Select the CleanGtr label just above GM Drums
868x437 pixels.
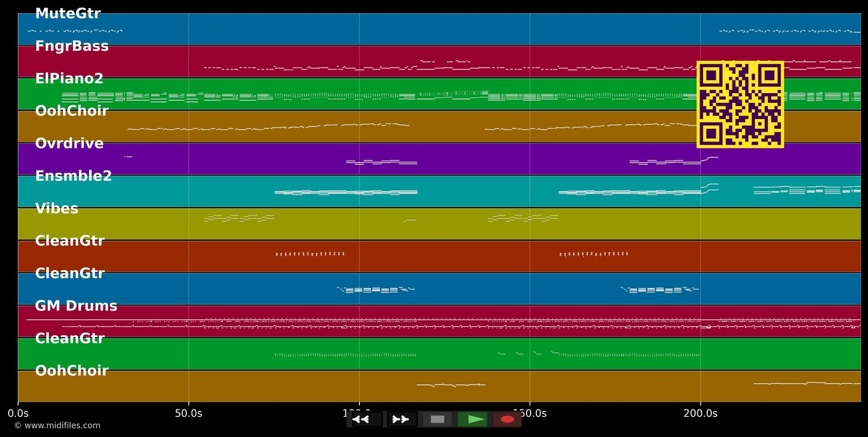(70, 273)
